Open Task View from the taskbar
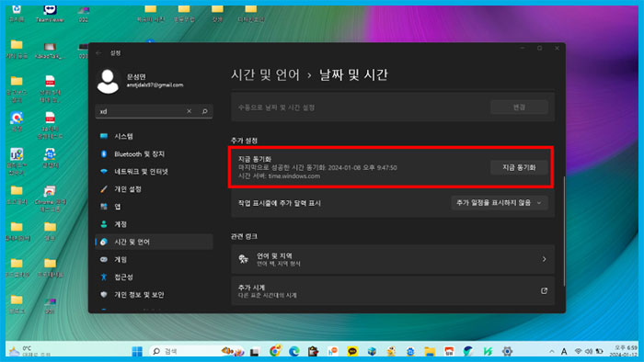Screen dimensions: 644x362 click(x=255, y=351)
